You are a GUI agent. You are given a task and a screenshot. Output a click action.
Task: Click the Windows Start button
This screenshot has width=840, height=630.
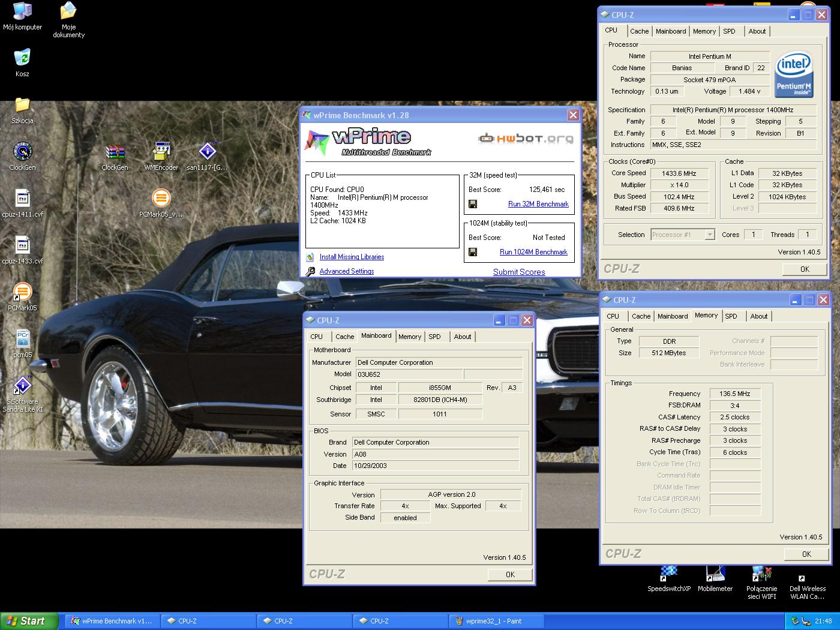[29, 621]
